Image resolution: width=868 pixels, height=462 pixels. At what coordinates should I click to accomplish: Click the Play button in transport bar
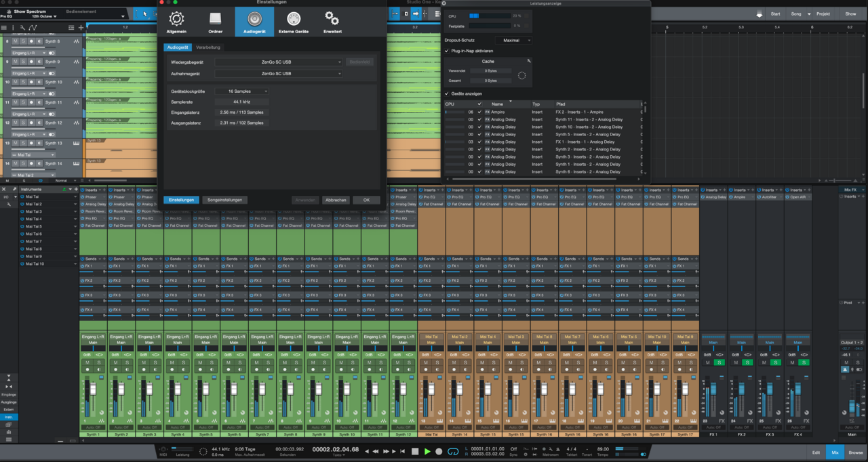coord(427,451)
